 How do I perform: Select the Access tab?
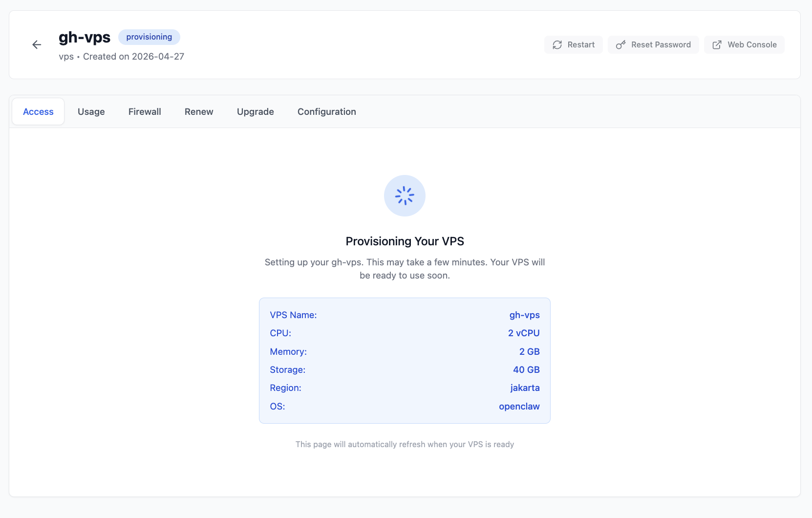38,111
